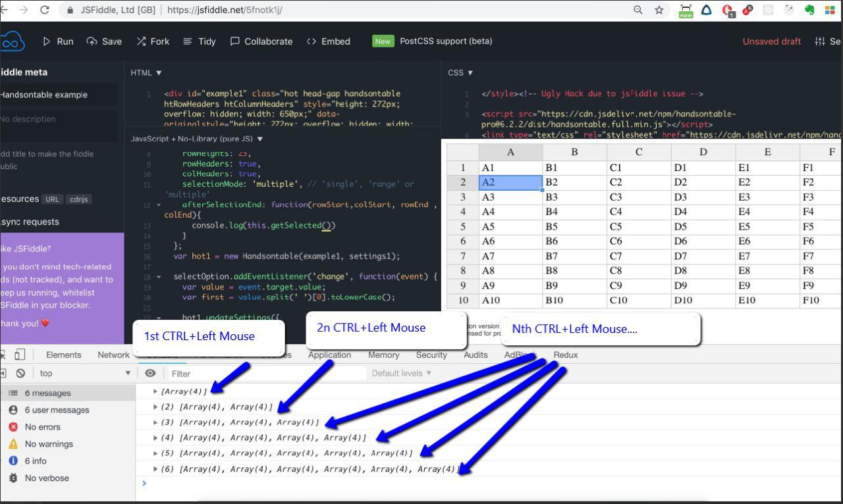The width and height of the screenshot is (843, 504).
Task: Clear the console with the ban icon
Action: point(20,373)
